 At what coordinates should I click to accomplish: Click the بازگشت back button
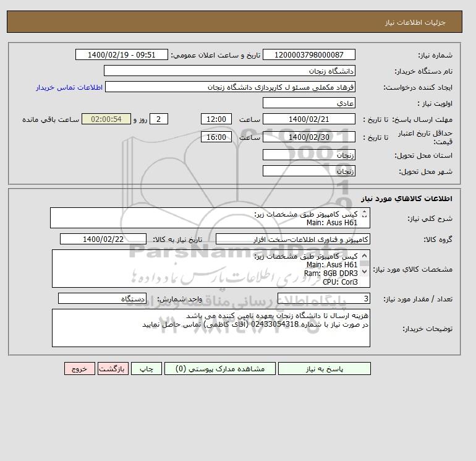[113, 369]
